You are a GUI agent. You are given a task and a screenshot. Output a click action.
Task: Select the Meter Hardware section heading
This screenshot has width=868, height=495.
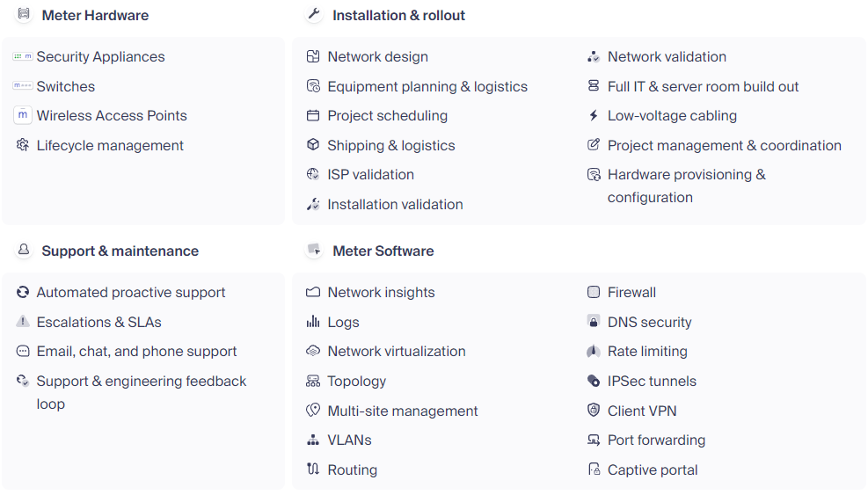tap(95, 16)
